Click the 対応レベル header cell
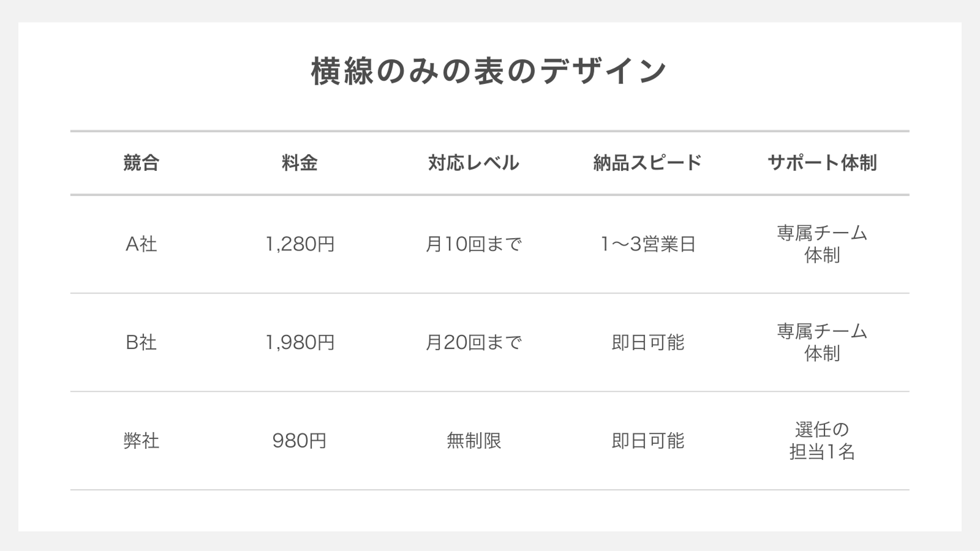This screenshot has height=551, width=980. point(473,163)
